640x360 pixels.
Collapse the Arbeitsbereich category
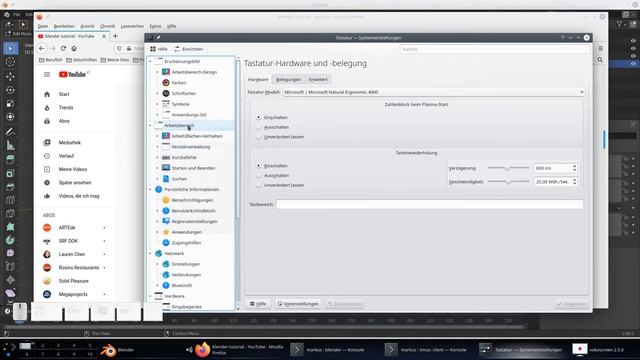click(x=150, y=125)
